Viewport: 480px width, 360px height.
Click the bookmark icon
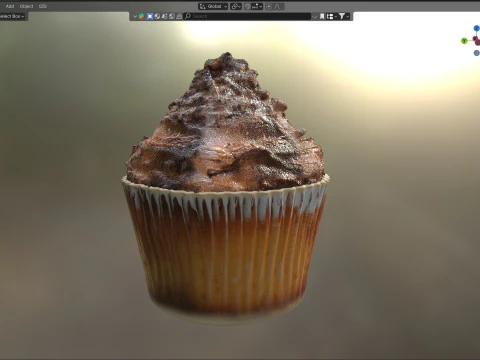(322, 16)
